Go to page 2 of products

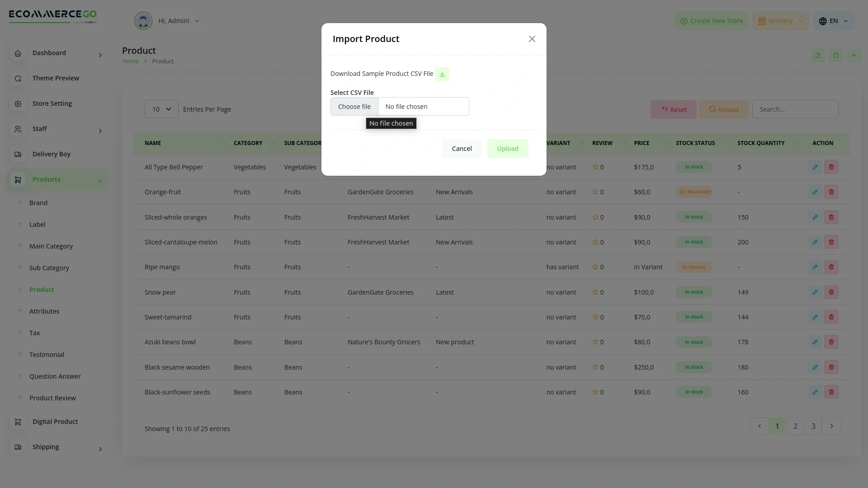[x=795, y=426]
